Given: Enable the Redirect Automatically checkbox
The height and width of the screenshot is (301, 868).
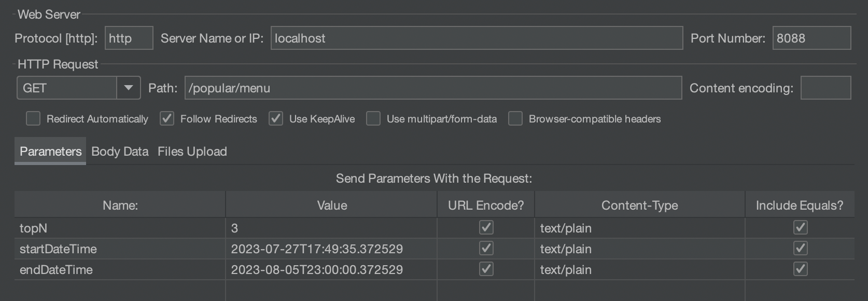Looking at the screenshot, I should pyautogui.click(x=33, y=119).
